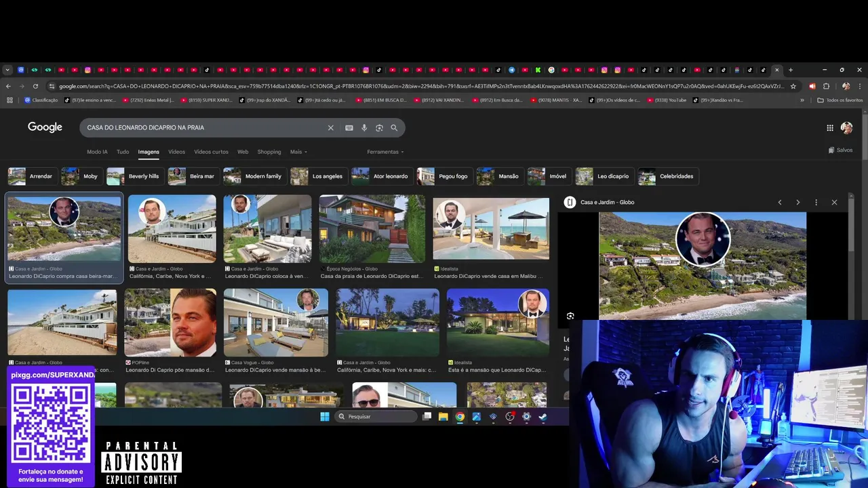Open Salvos saved items link
This screenshot has height=488, width=868.
(x=840, y=150)
